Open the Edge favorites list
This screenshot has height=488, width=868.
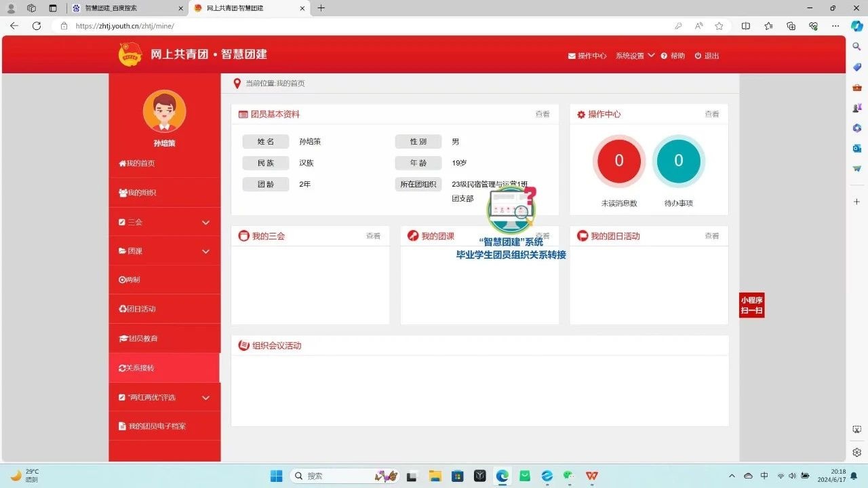point(768,26)
